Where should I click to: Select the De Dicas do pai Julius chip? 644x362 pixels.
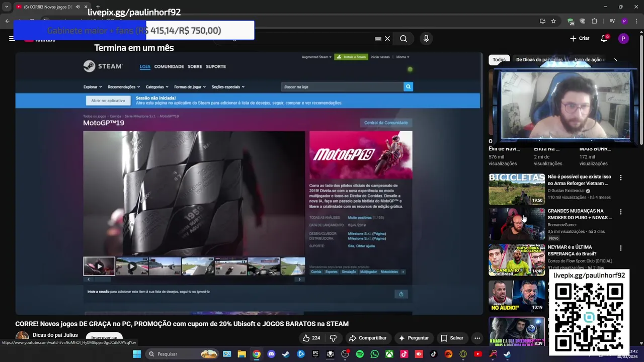tap(539, 60)
